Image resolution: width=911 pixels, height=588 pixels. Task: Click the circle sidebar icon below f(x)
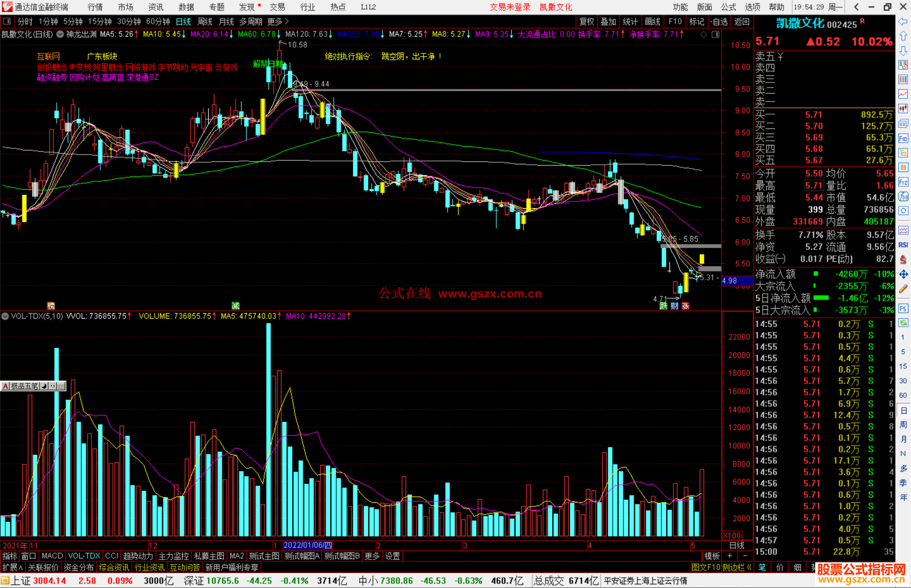tap(903, 211)
